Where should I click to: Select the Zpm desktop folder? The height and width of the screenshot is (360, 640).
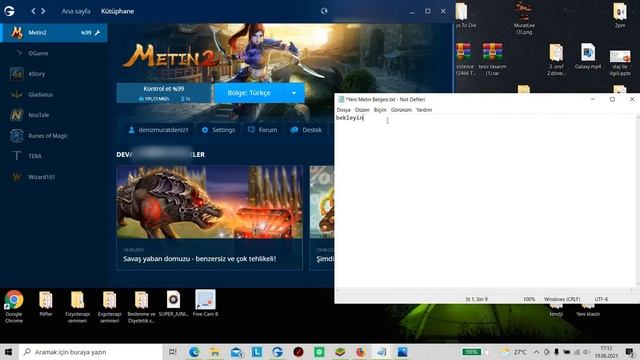click(x=620, y=15)
